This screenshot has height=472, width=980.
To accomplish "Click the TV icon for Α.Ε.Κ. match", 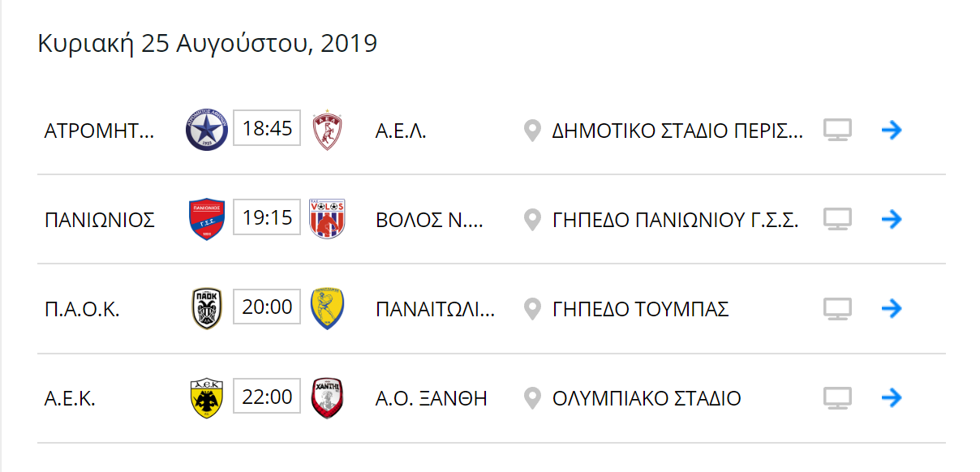I will pos(837,398).
